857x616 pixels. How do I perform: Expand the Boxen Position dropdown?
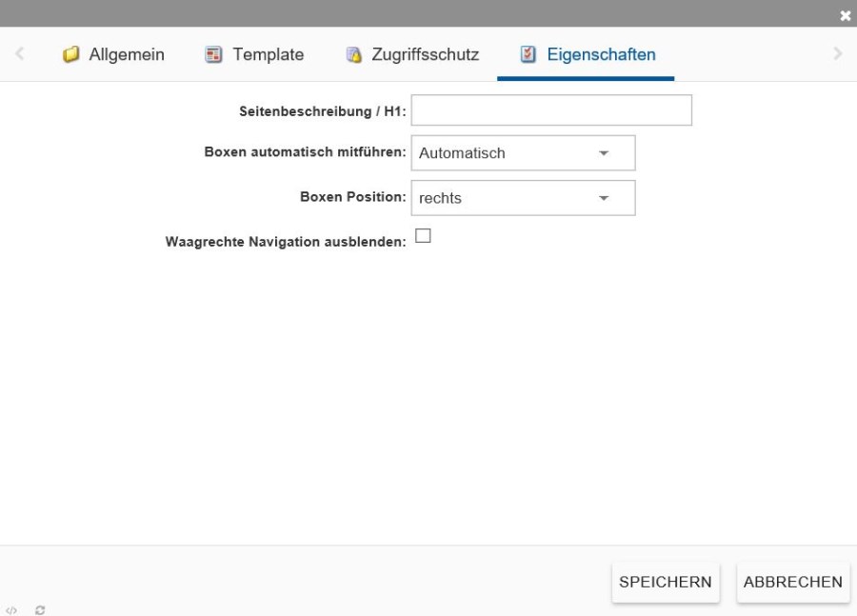click(x=522, y=198)
